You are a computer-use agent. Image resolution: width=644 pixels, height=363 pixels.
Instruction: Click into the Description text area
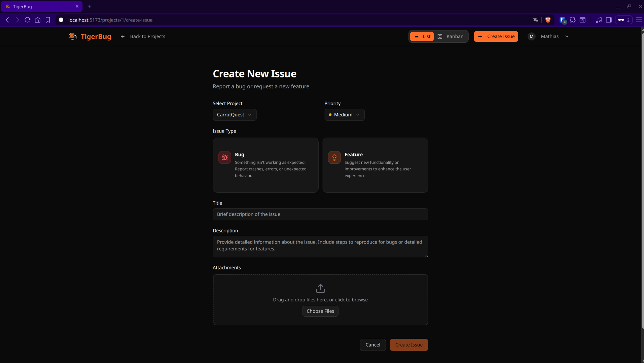[x=320, y=247]
